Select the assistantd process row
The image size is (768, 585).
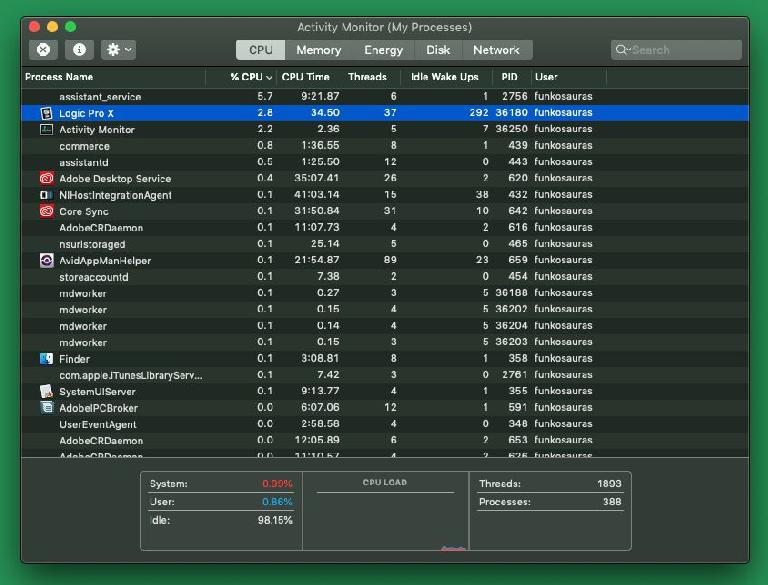(385, 162)
